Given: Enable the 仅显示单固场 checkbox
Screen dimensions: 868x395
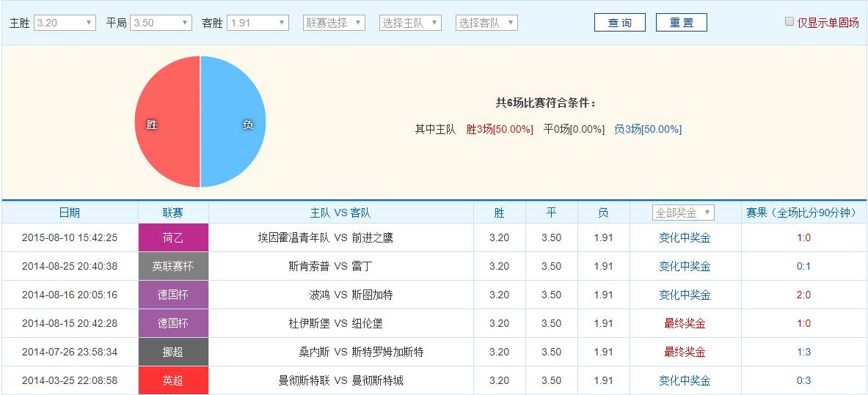Looking at the screenshot, I should coord(789,22).
